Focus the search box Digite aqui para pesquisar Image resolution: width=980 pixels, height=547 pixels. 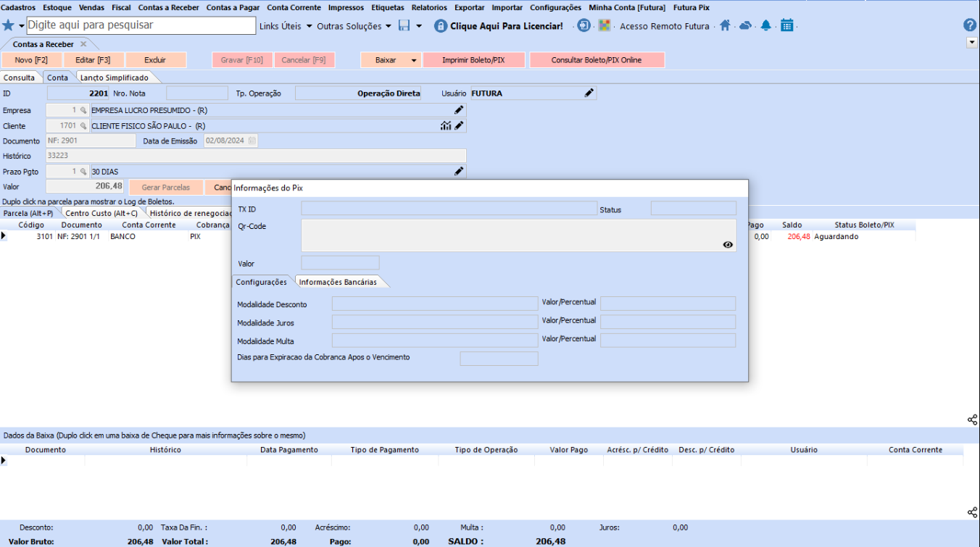(141, 25)
